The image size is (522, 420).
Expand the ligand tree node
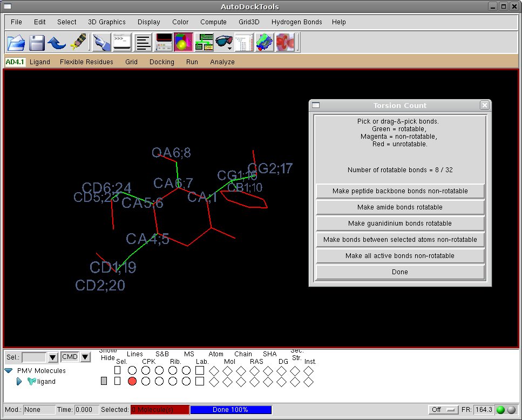19,381
